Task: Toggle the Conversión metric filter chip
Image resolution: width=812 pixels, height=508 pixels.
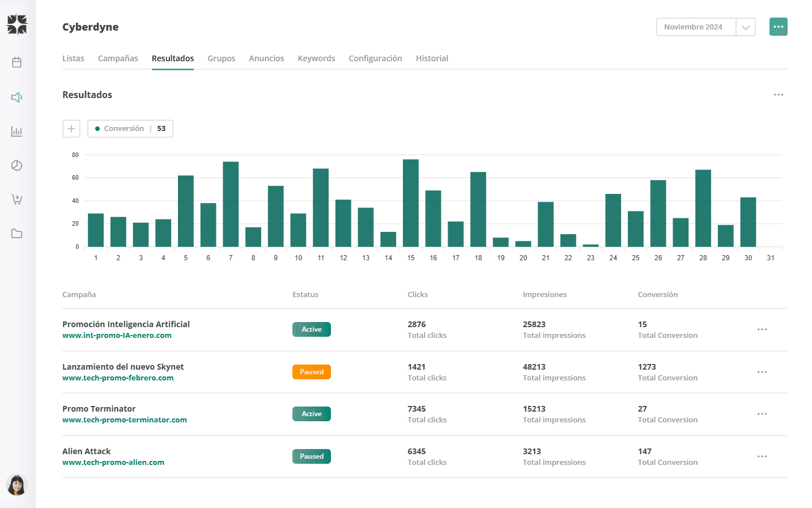Action: pos(130,129)
